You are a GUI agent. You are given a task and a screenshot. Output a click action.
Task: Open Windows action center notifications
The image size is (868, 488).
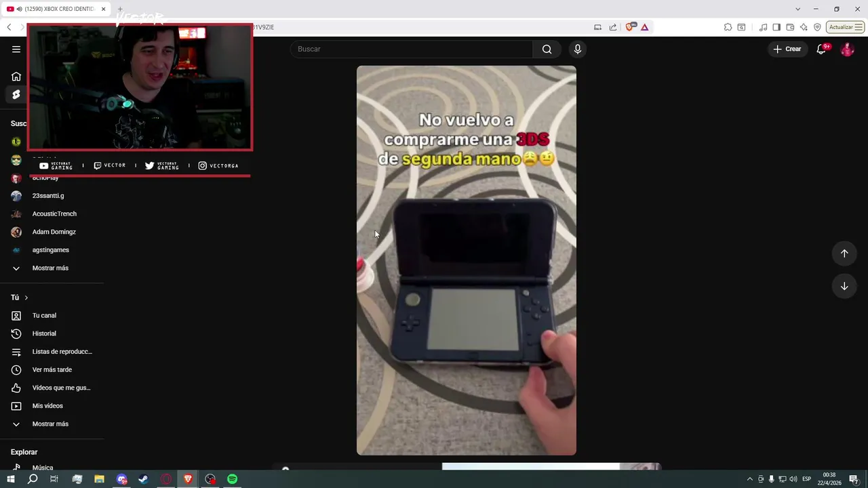(854, 479)
